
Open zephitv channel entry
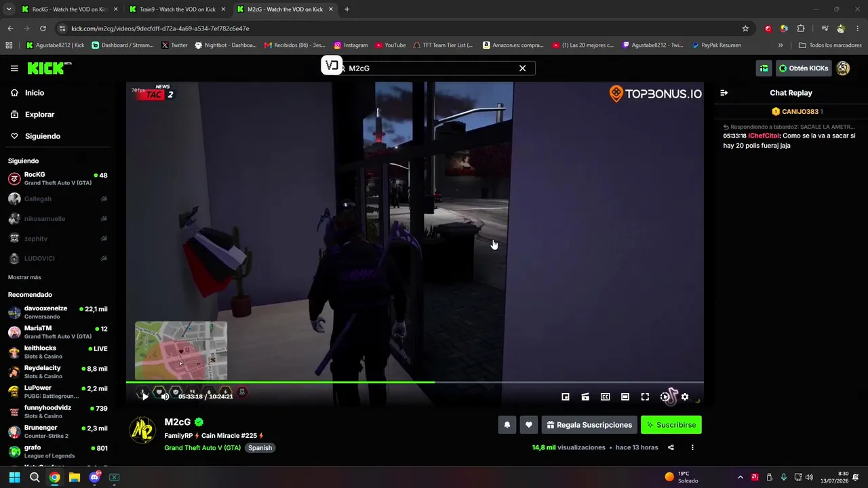point(58,239)
